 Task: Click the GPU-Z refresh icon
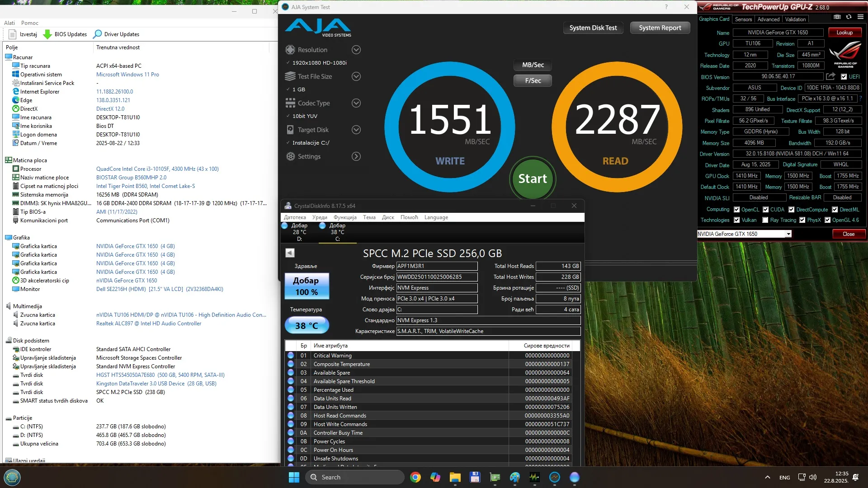(849, 17)
